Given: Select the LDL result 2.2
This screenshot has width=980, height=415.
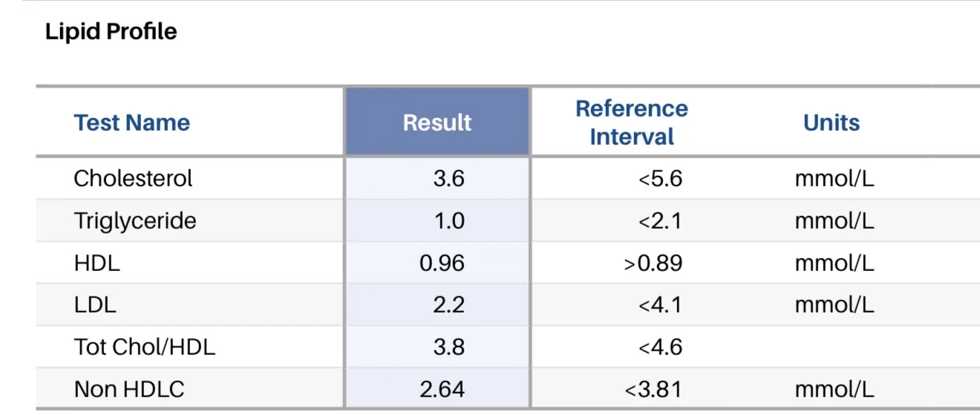Looking at the screenshot, I should 449,304.
